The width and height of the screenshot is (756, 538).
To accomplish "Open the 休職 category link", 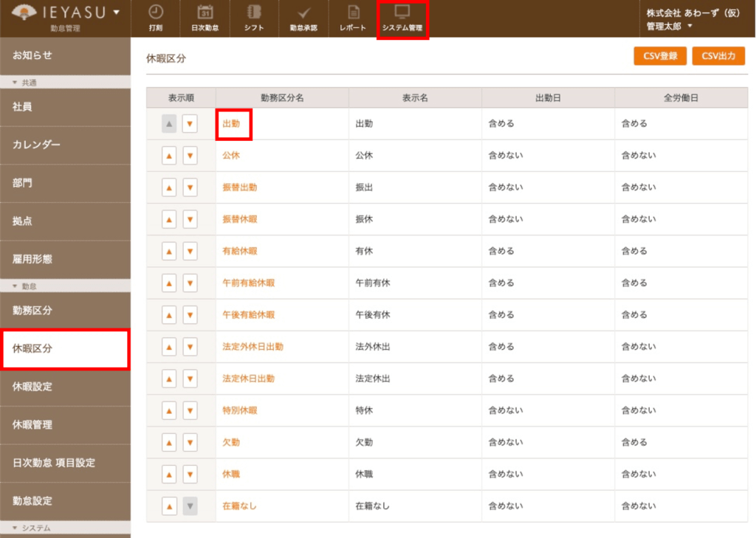I will click(231, 474).
